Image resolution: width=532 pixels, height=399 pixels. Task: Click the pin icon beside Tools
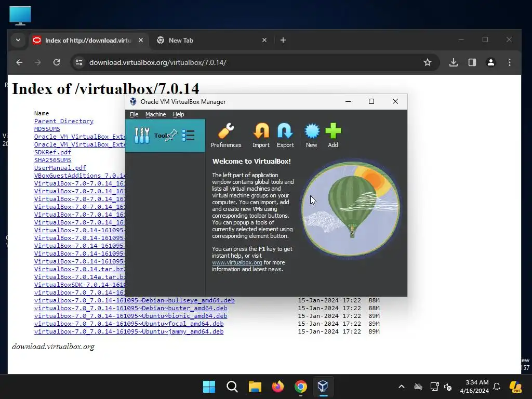pyautogui.click(x=171, y=136)
